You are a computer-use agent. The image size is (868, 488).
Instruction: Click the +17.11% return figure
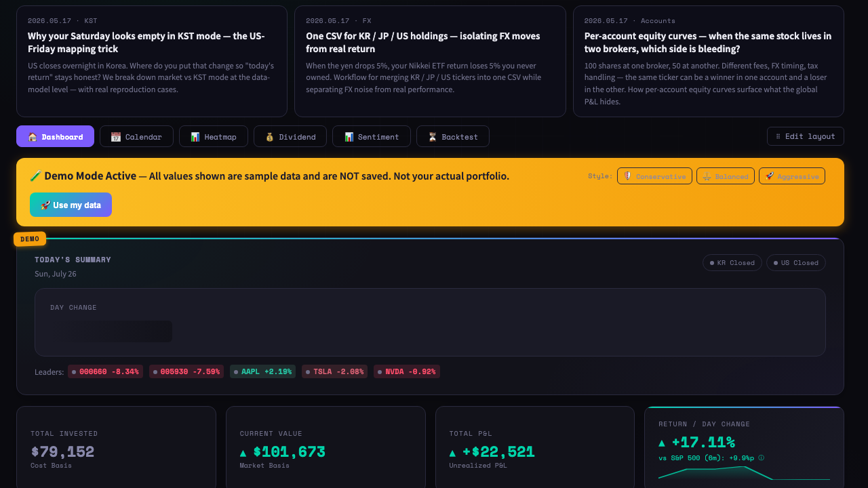[704, 443]
